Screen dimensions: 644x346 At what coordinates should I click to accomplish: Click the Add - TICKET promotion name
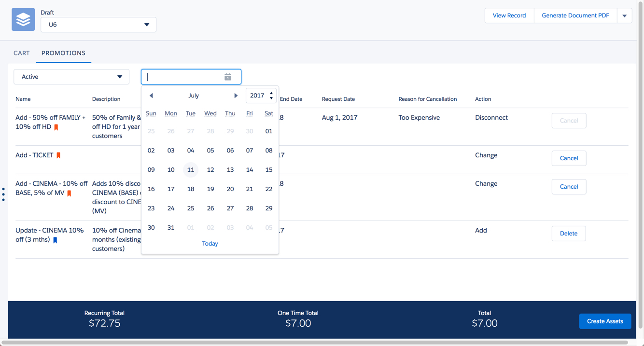[34, 155]
